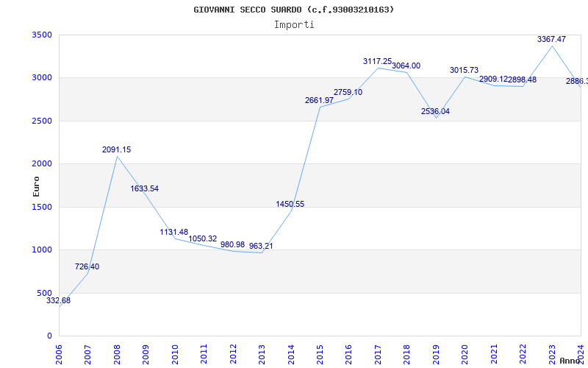Click data label 2536.04
The image size is (588, 368).
pyautogui.click(x=435, y=112)
